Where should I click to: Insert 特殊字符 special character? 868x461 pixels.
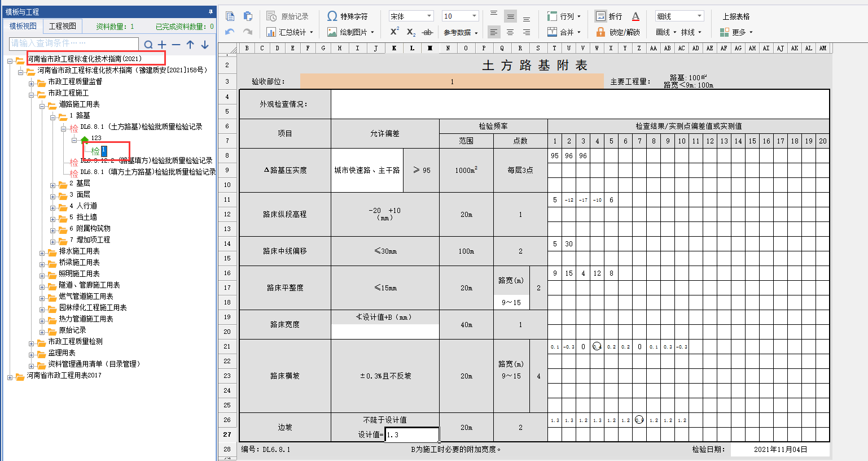347,16
